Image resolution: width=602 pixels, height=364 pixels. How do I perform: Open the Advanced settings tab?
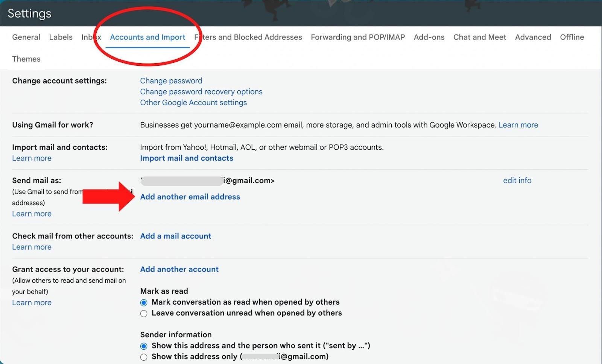coord(533,37)
